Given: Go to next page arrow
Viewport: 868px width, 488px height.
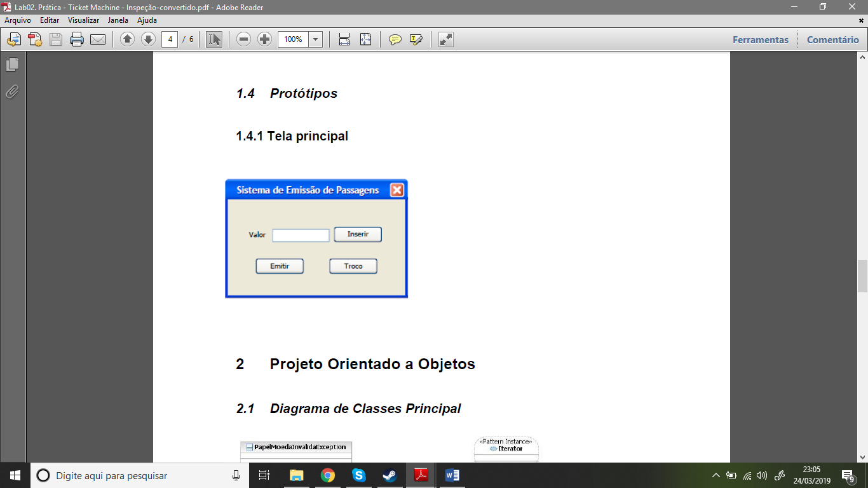Looking at the screenshot, I should point(148,39).
